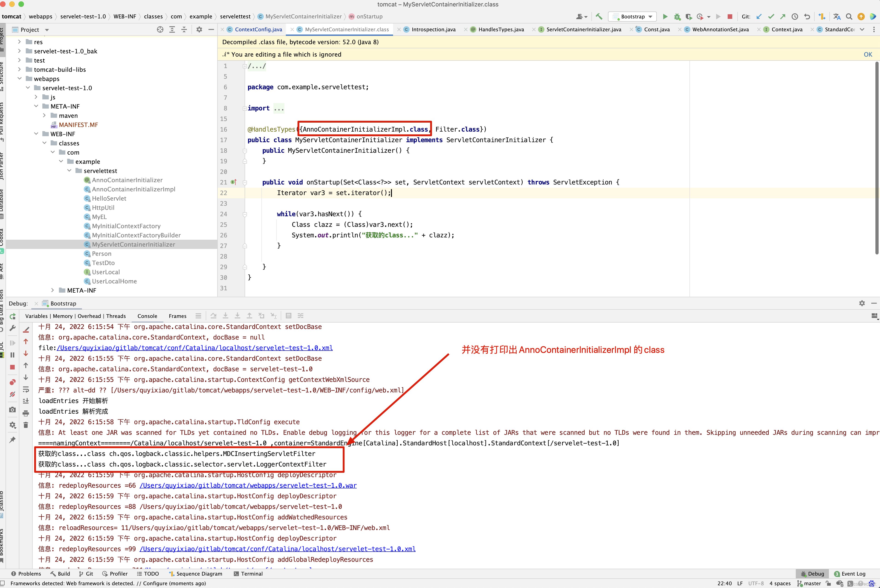Toggle scroll-to-end in the console sidebar

pyautogui.click(x=26, y=401)
